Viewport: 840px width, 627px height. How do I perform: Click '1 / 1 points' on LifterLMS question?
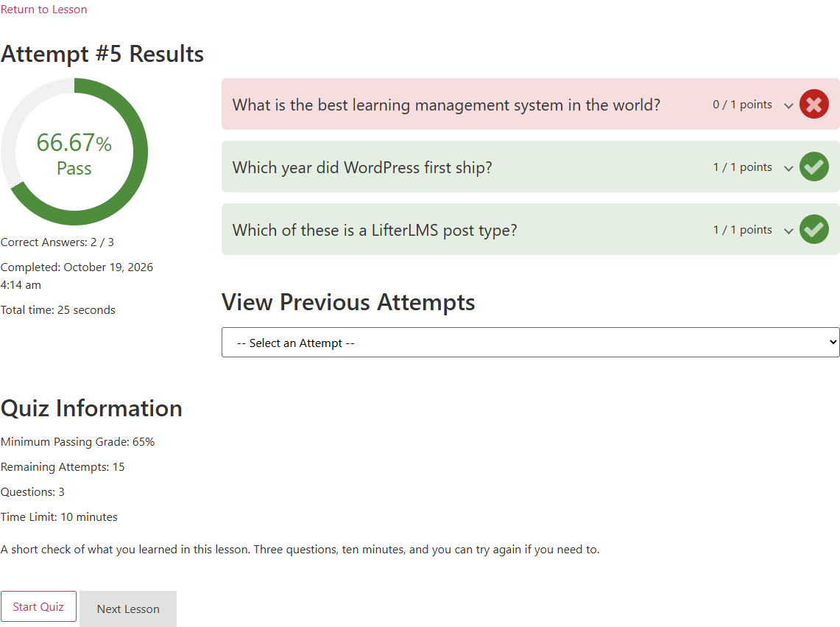coord(742,230)
